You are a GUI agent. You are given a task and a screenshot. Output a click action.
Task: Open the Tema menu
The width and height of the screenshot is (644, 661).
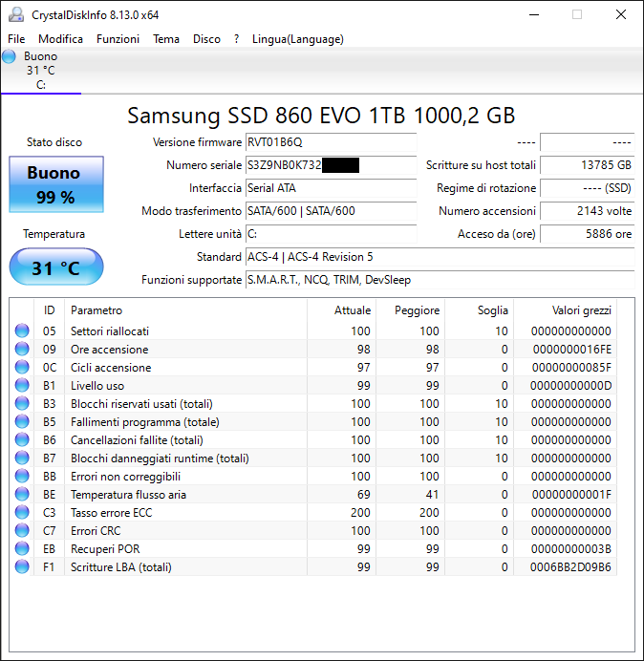pos(166,39)
